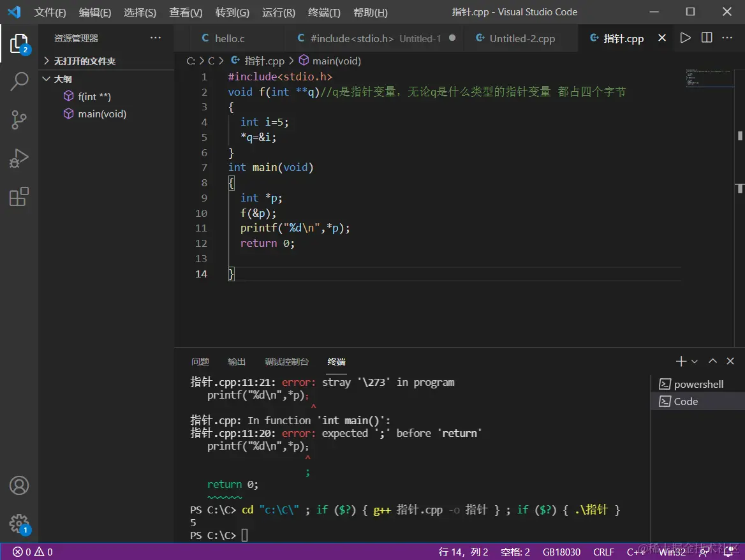Click code line 'f(&p);'
Image resolution: width=745 pixels, height=560 pixels.
coord(258,213)
